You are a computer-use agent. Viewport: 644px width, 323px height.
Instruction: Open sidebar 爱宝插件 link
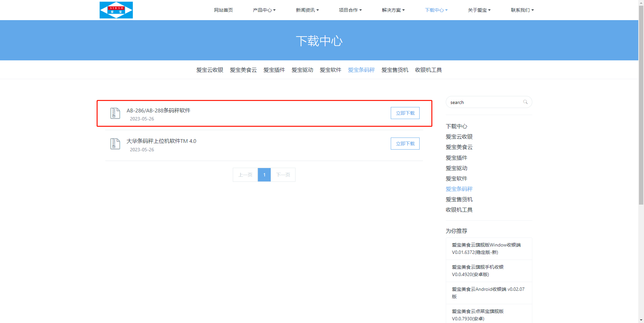click(x=456, y=158)
